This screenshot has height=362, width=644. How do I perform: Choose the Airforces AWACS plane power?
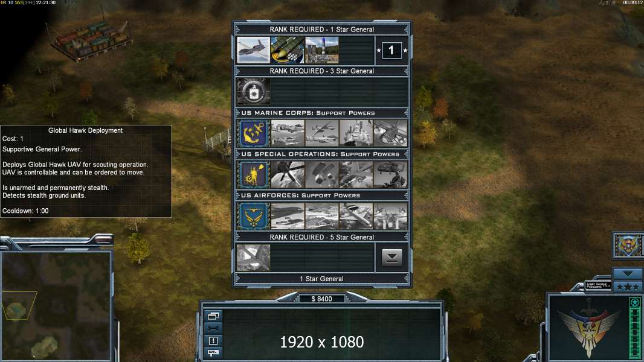356,216
